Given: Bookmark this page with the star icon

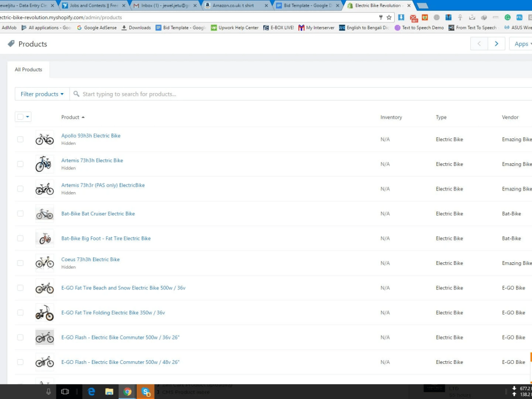Looking at the screenshot, I should click(389, 18).
